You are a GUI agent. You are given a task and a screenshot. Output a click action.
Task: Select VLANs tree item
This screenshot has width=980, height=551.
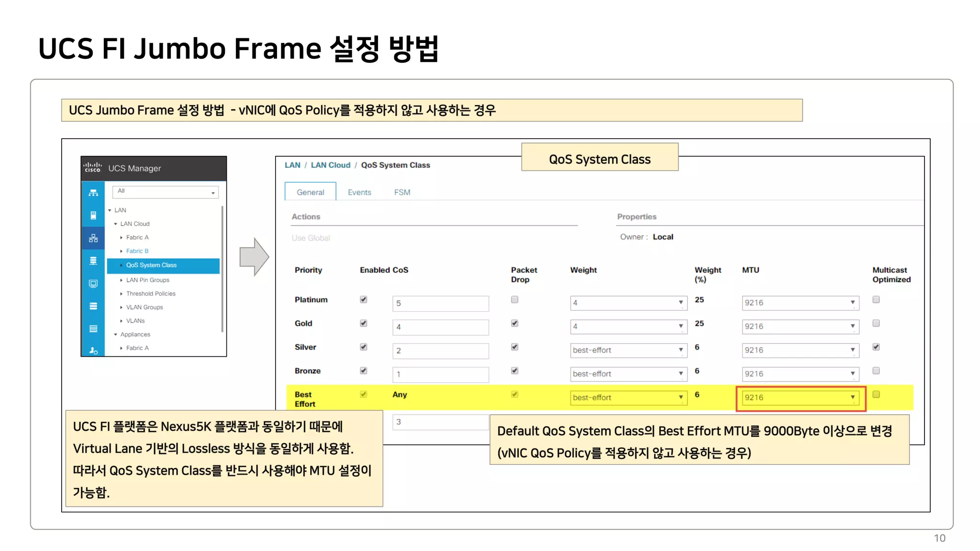(135, 321)
